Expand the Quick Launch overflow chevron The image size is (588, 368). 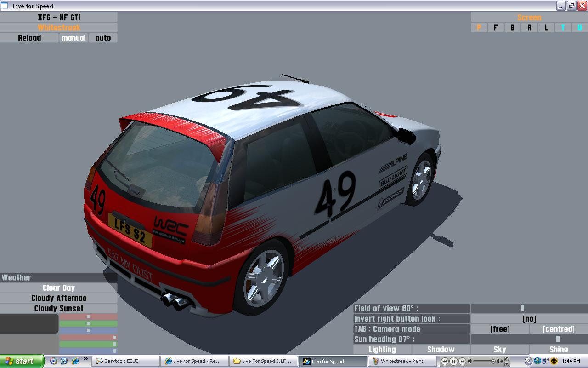(85, 360)
